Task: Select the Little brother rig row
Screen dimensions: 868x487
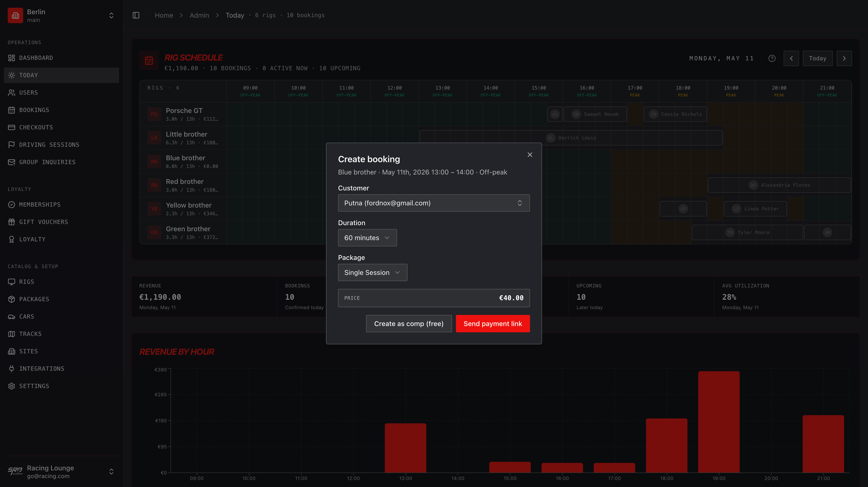Action: pos(183,138)
